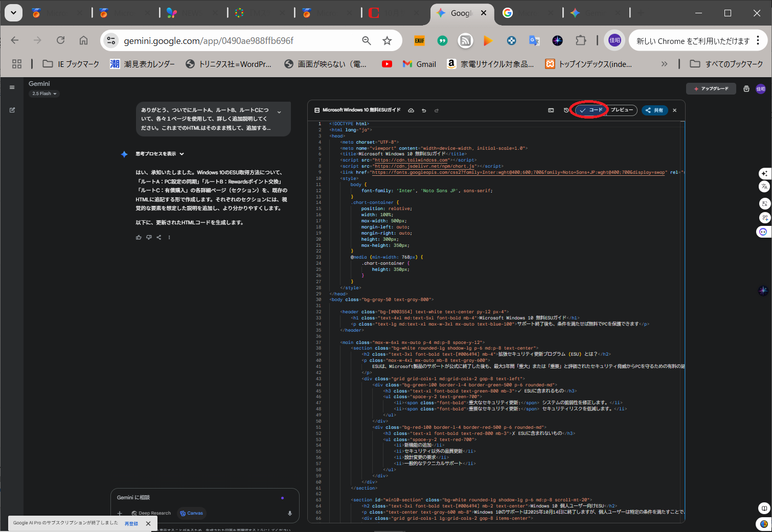Open the YouTube bookmark icon

(x=387, y=64)
